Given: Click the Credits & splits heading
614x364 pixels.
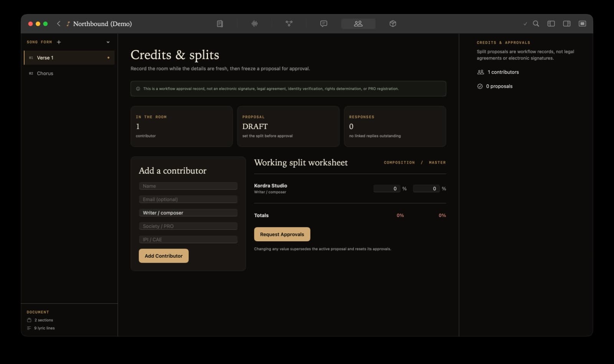Looking at the screenshot, I should (175, 55).
